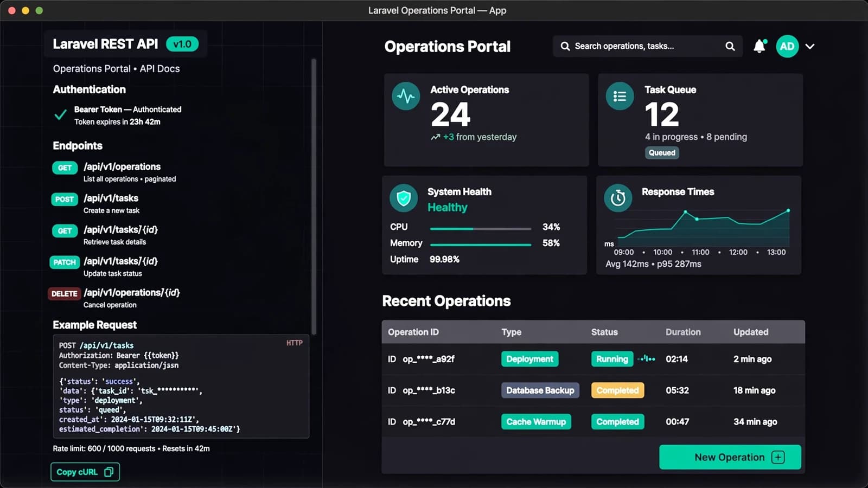This screenshot has width=868, height=488.
Task: Sort by the Type column header
Action: coord(512,332)
